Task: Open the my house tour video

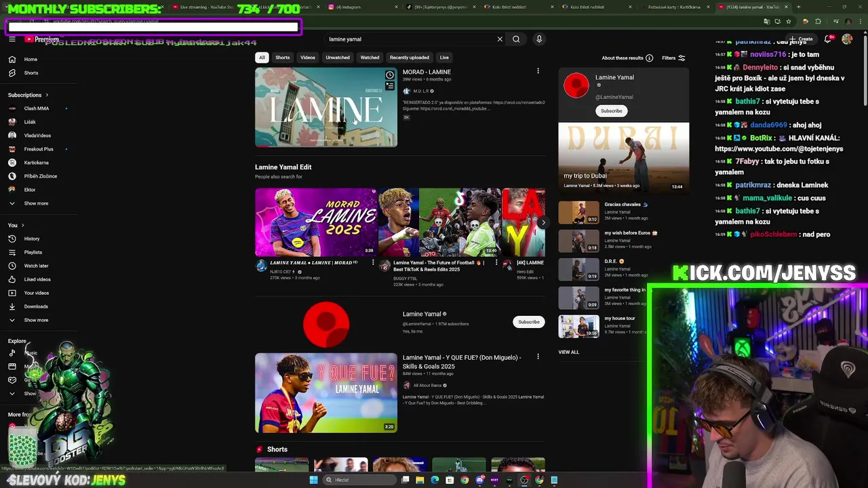Action: [x=578, y=327]
